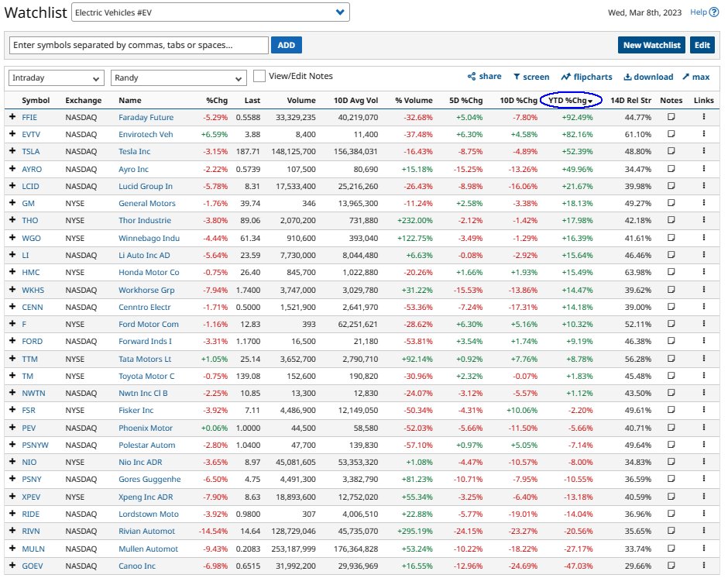Open links menu for GOEV row
The width and height of the screenshot is (728, 585).
pos(704,566)
